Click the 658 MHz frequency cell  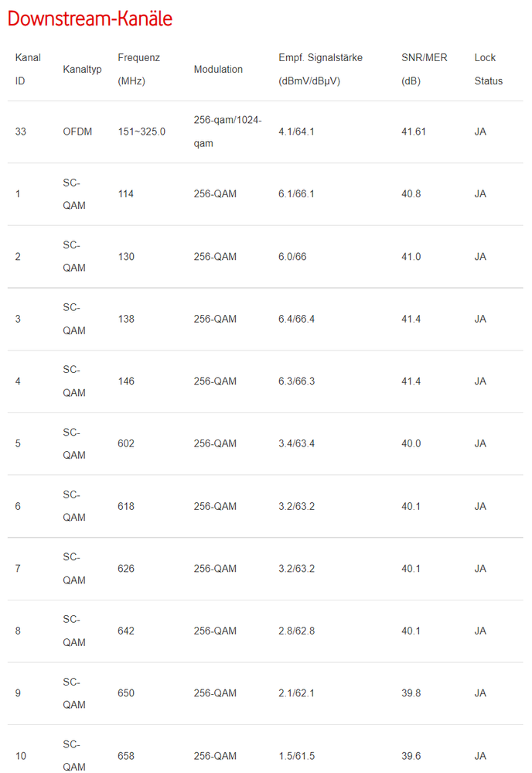[x=126, y=755]
